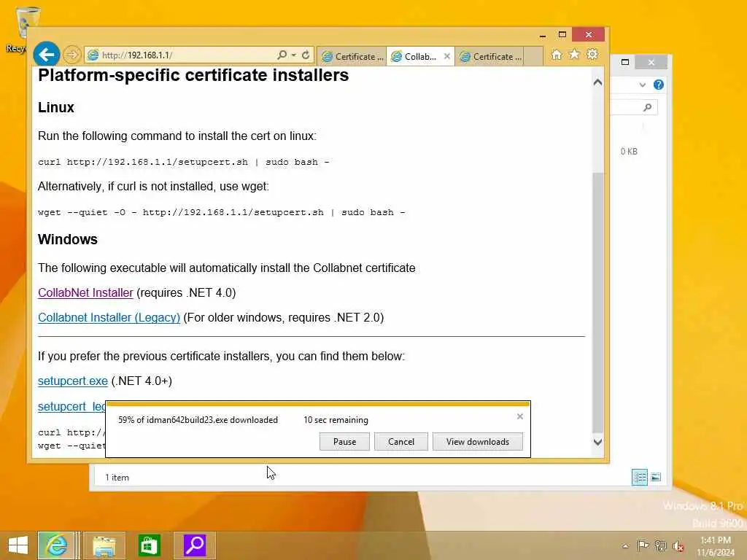The width and height of the screenshot is (747, 560).
Task: Minimize the Internet Explorer window
Action: tap(542, 35)
